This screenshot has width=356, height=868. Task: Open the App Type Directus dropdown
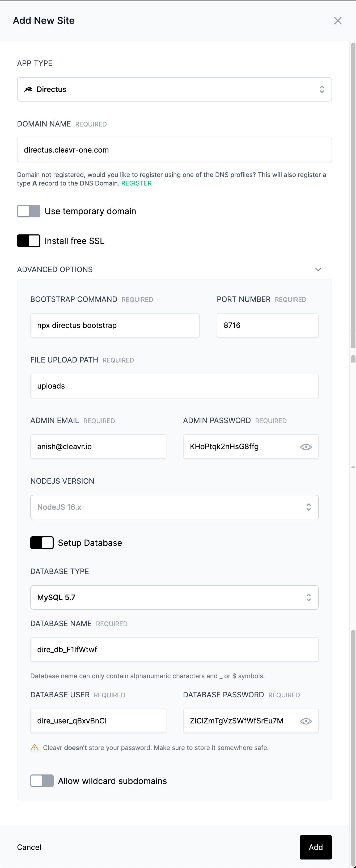coord(175,89)
